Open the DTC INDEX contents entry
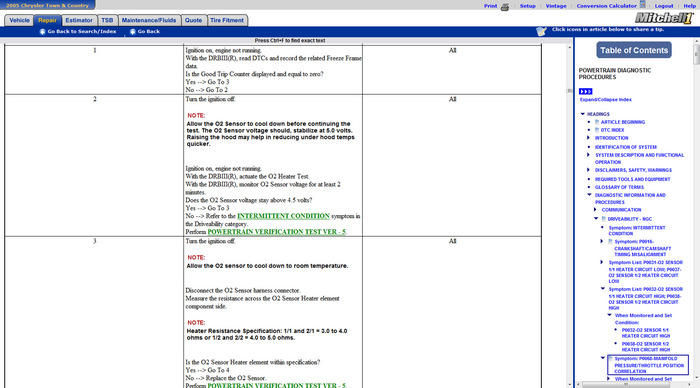Image resolution: width=700 pixels, height=388 pixels. click(612, 130)
